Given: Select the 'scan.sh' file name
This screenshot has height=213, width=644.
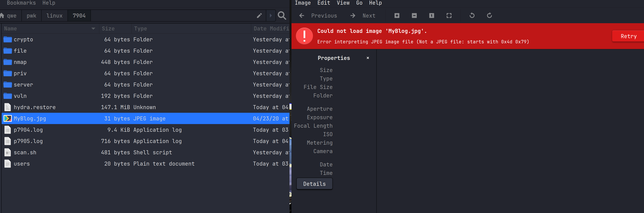Looking at the screenshot, I should click(x=25, y=152).
